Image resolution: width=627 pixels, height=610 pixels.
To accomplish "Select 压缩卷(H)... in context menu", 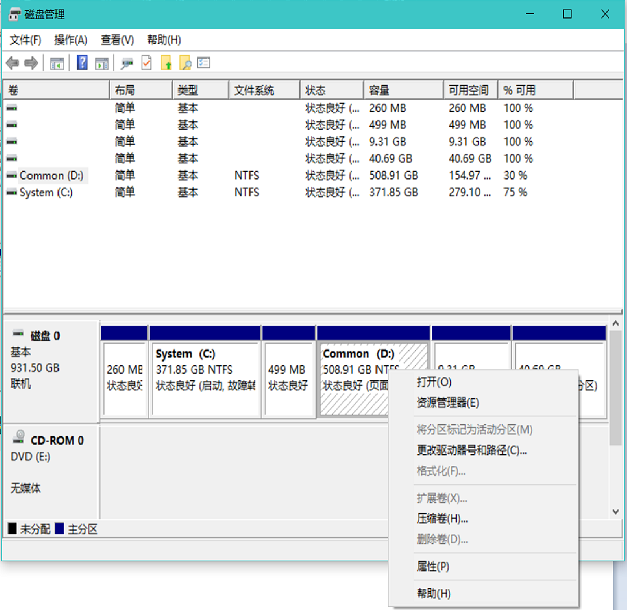I will [483, 519].
